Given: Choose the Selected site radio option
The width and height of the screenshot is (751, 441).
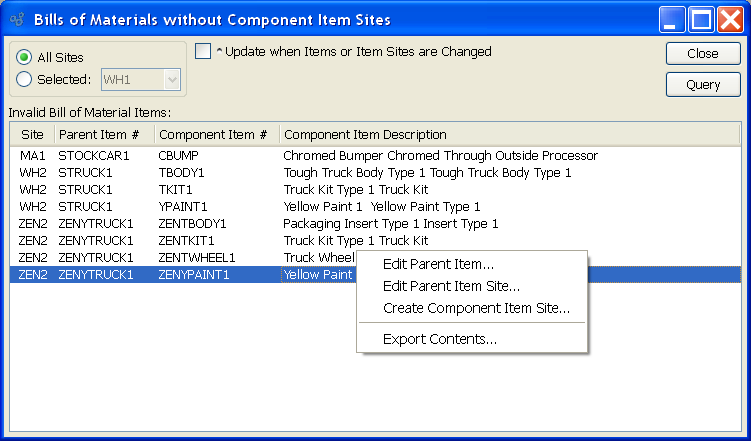Looking at the screenshot, I should (24, 79).
